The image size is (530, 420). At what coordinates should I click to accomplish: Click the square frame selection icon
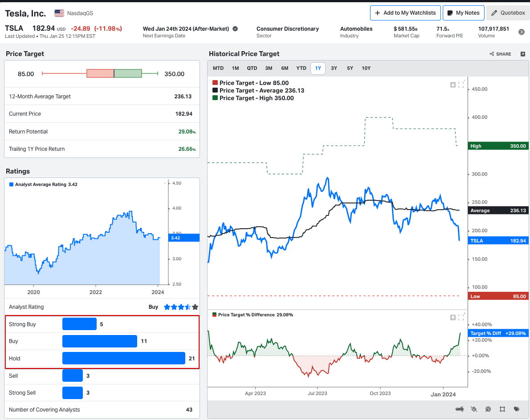502,409
